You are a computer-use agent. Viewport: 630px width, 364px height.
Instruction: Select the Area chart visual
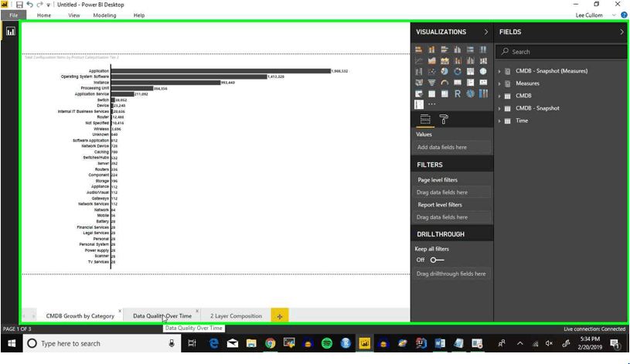click(x=431, y=60)
